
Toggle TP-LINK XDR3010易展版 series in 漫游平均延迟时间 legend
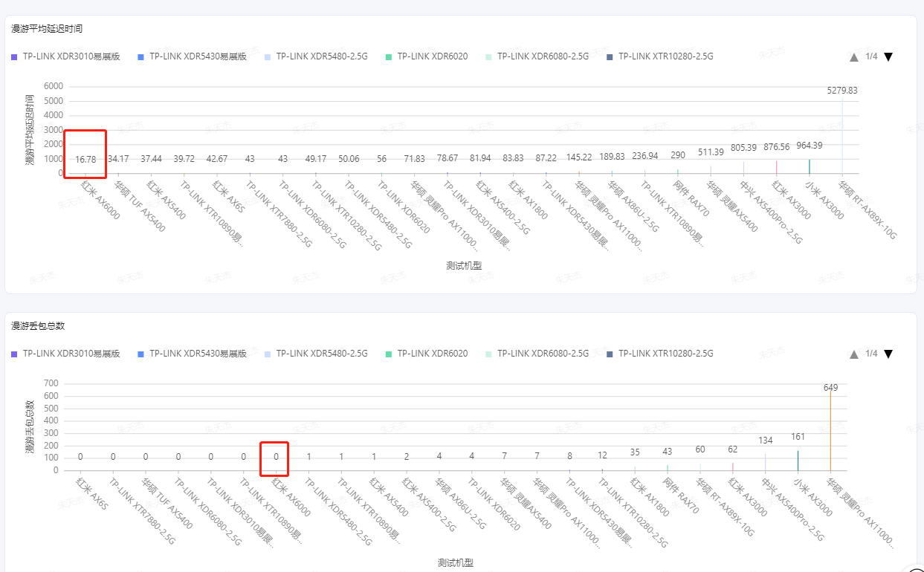click(65, 56)
